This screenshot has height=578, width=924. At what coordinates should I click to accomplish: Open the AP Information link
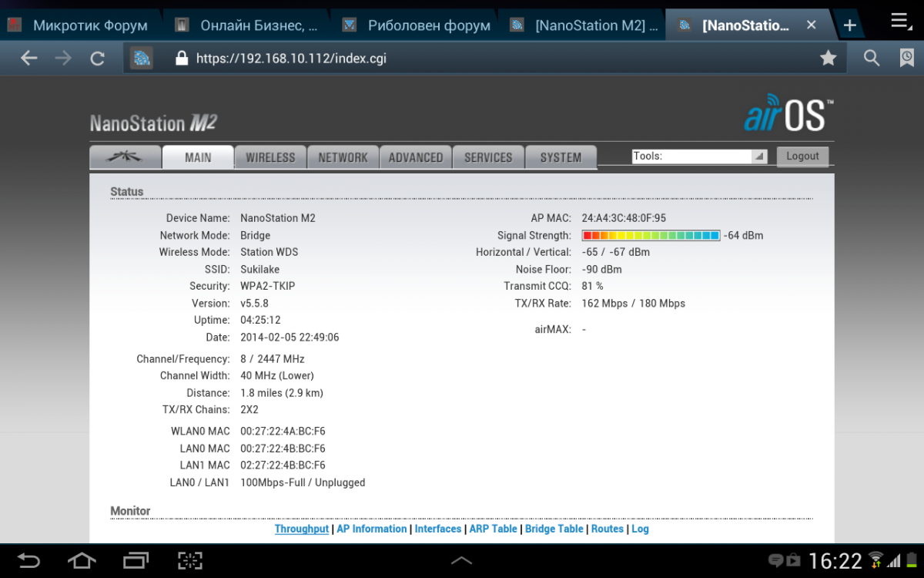click(372, 529)
